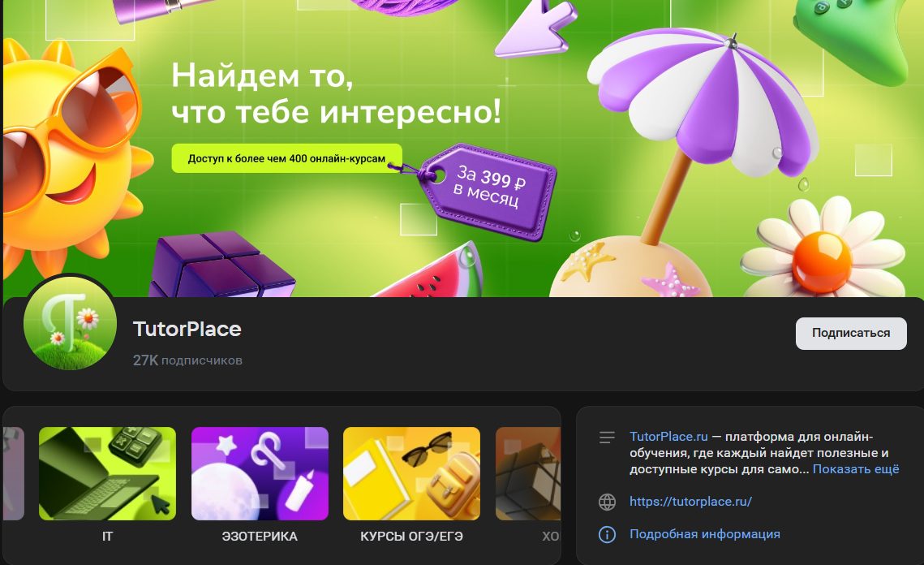Click the partially visible cube thumbnail after КУРСЫ ОГЭ/ЕГЭ

528,473
